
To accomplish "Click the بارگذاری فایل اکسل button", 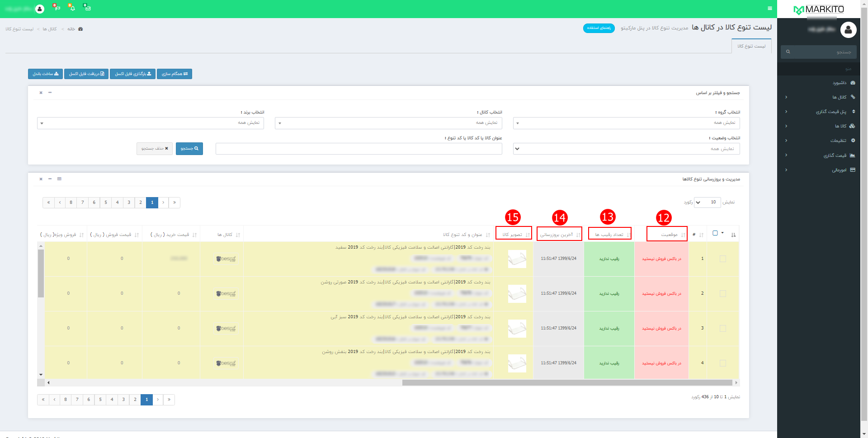I will (x=132, y=74).
